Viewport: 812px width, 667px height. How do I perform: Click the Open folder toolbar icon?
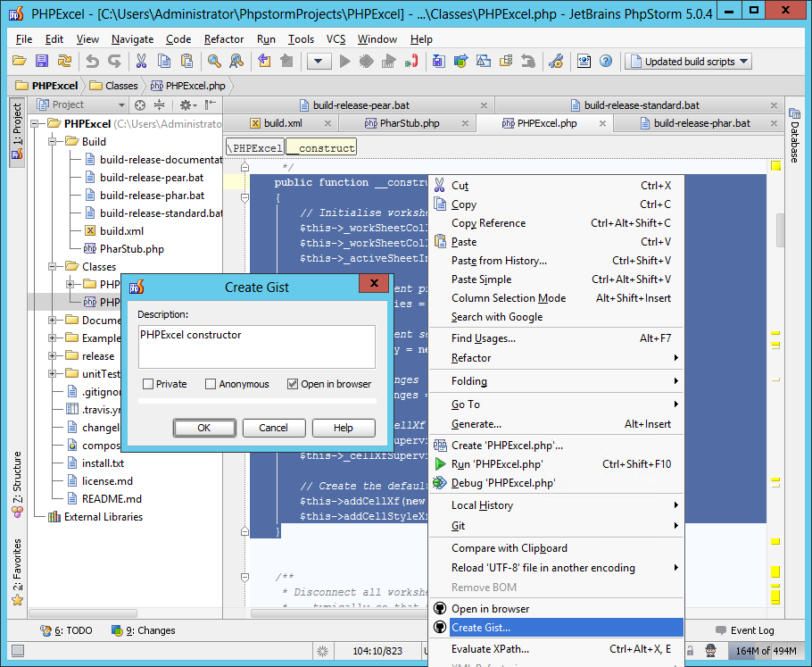19,61
